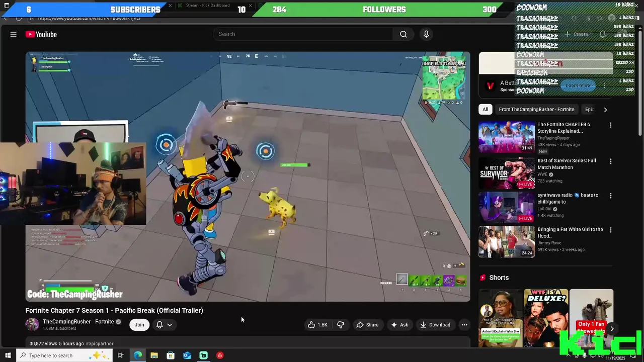The height and width of the screenshot is (362, 644).
Task: Select the All filter chip
Action: [x=485, y=110]
